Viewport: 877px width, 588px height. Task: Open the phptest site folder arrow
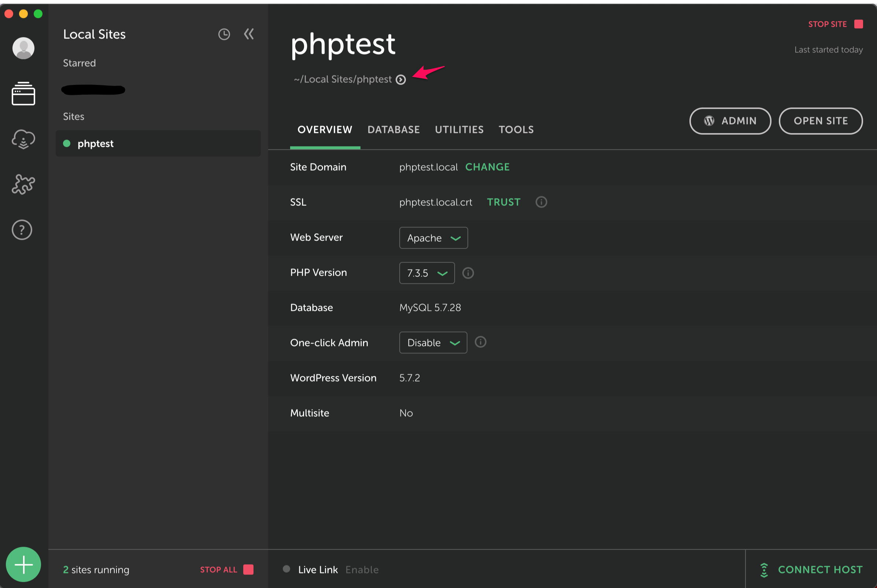click(x=401, y=79)
